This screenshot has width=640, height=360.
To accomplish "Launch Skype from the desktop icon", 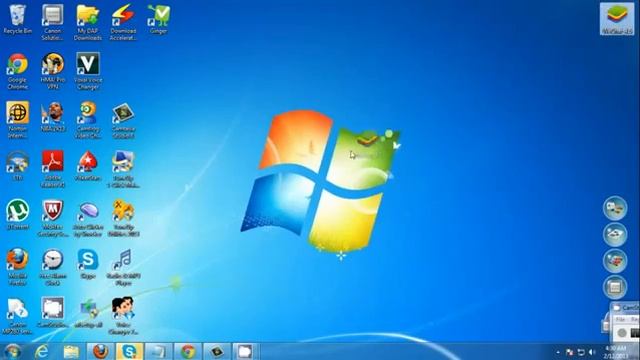I will pyautogui.click(x=88, y=264).
